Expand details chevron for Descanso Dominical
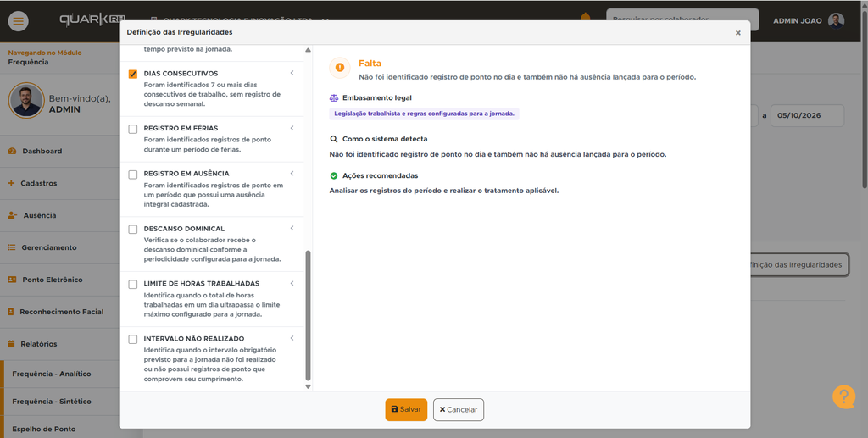Screen dimensions: 868x438 292,228
